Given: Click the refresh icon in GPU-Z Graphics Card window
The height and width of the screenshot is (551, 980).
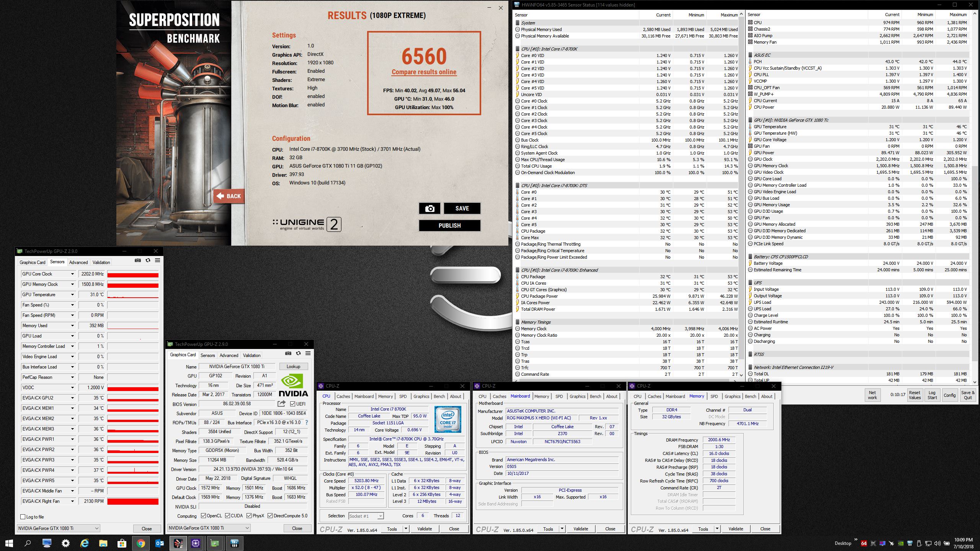Looking at the screenshot, I should 298,353.
